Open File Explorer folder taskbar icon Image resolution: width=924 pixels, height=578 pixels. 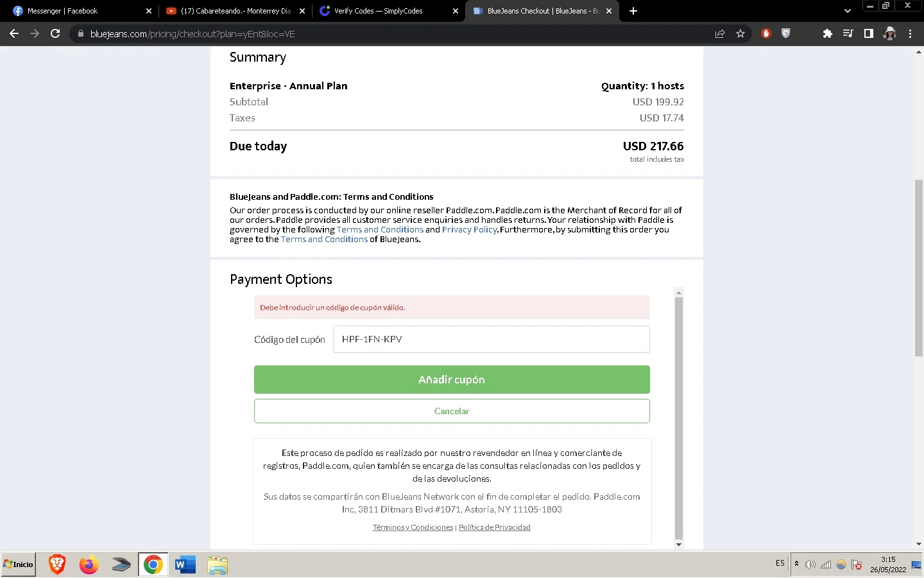218,565
